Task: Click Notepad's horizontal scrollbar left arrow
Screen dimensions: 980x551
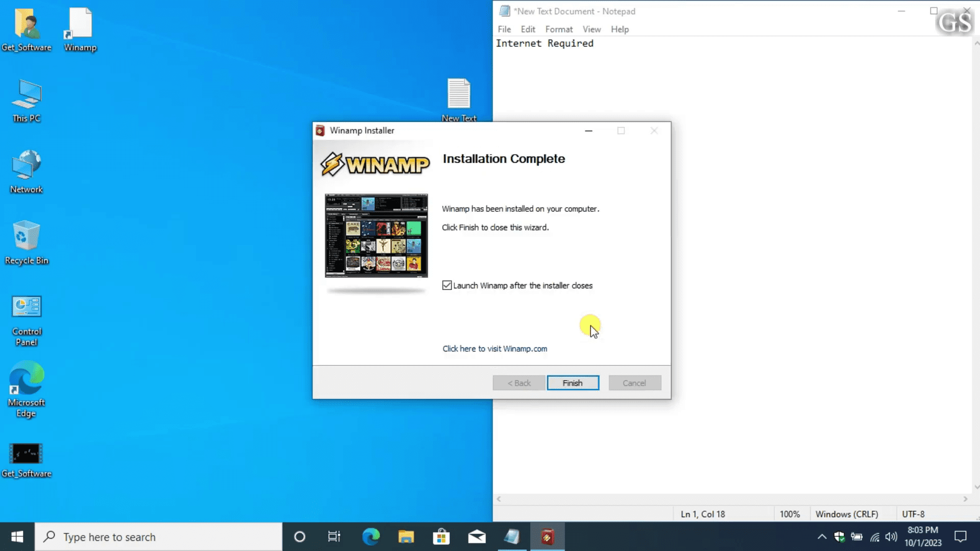Action: [499, 499]
